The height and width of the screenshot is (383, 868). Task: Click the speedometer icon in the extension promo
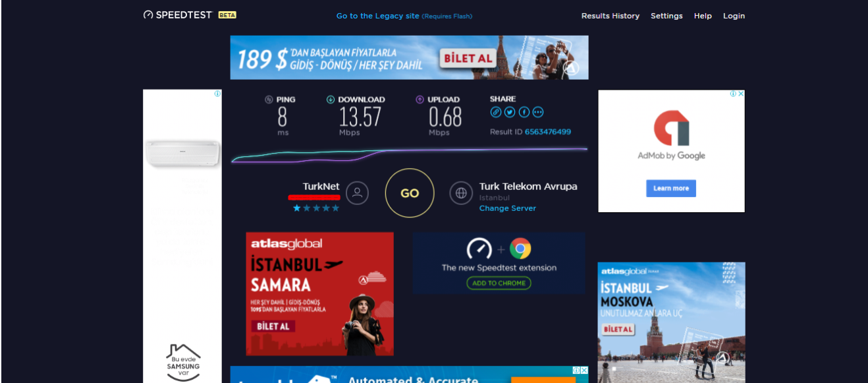pos(479,249)
